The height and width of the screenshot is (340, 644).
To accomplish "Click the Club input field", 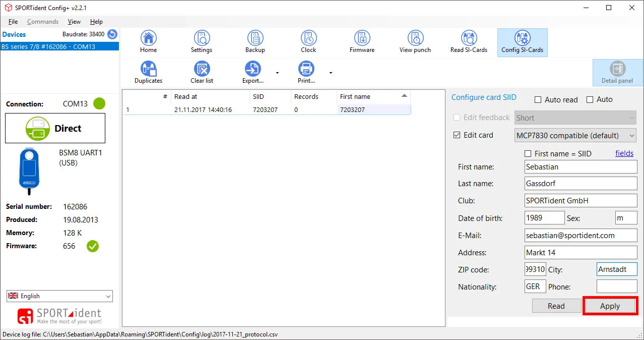I will click(x=581, y=201).
